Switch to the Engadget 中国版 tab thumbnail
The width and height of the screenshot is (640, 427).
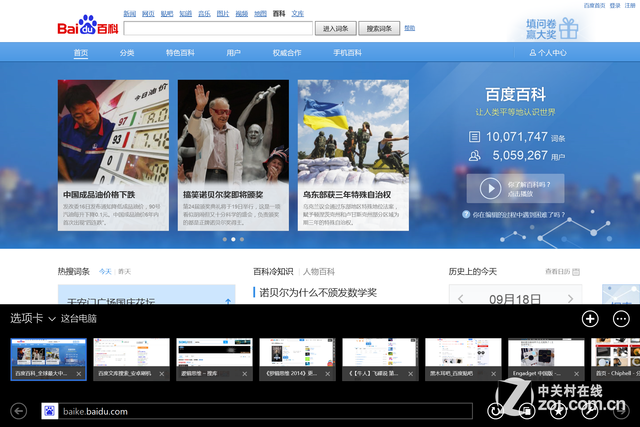coord(546,359)
